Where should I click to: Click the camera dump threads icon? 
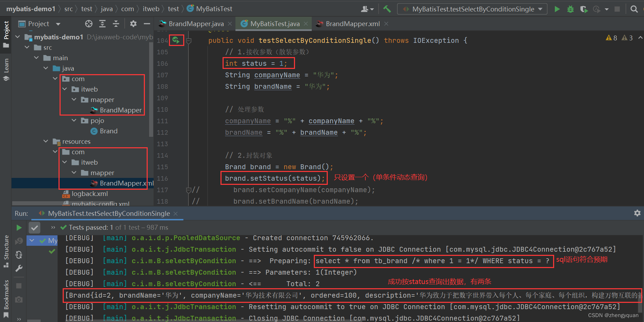coord(19,299)
